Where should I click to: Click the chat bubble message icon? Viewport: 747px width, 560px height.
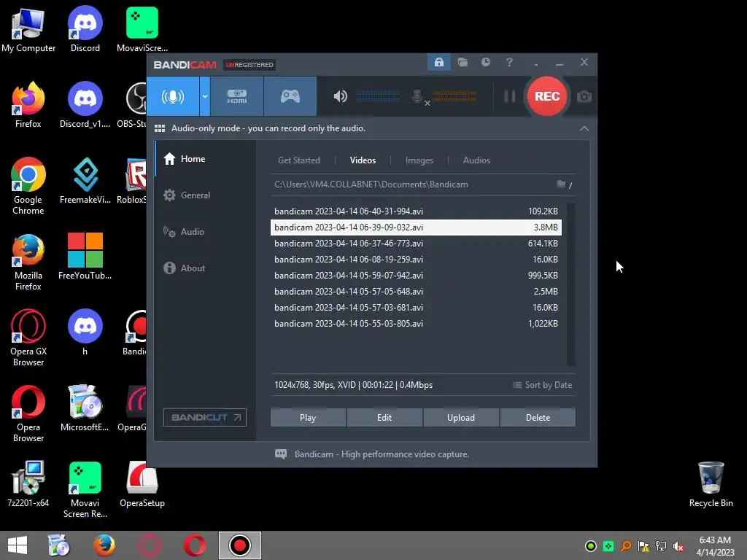281,454
